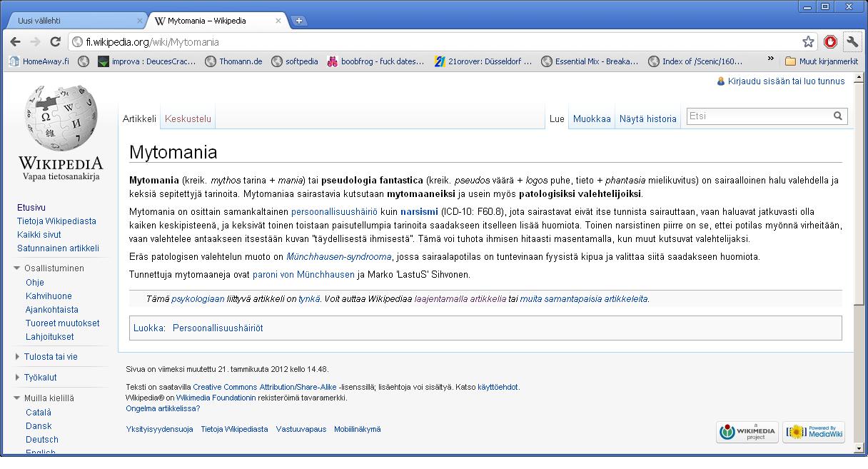The image size is (868, 469).
Task: Open the Chrome wrench settings menu
Action: (852, 42)
